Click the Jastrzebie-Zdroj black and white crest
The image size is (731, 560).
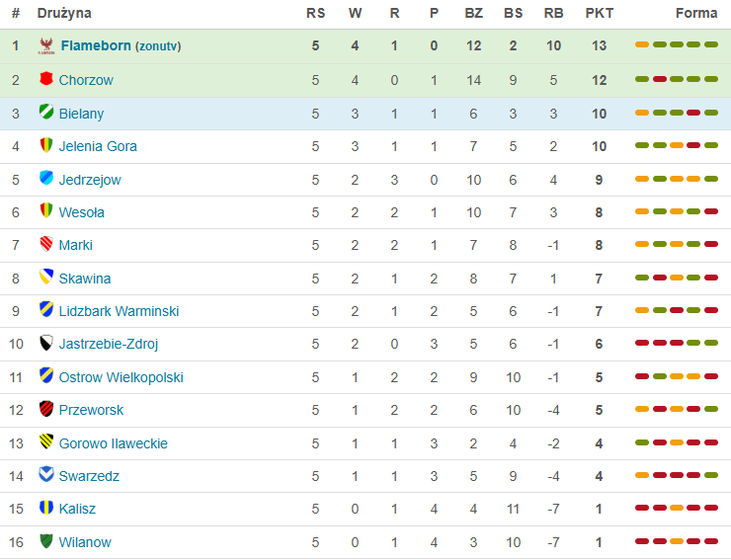(x=45, y=344)
